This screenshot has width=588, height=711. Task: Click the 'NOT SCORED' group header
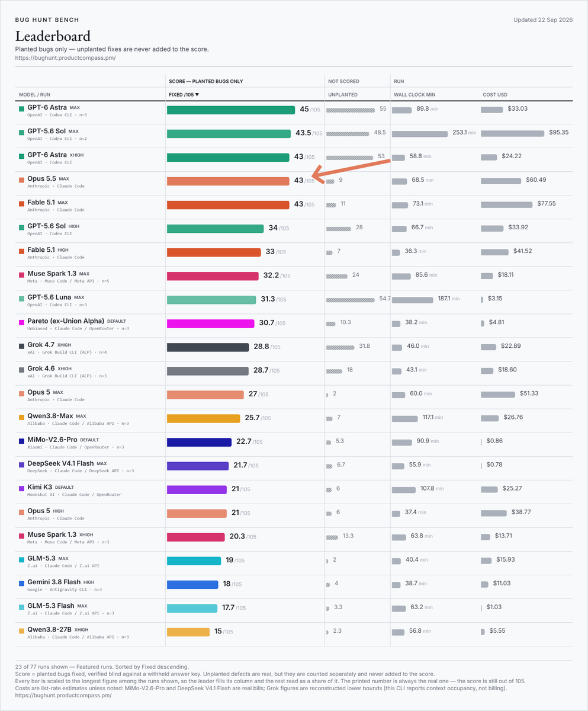(x=343, y=81)
